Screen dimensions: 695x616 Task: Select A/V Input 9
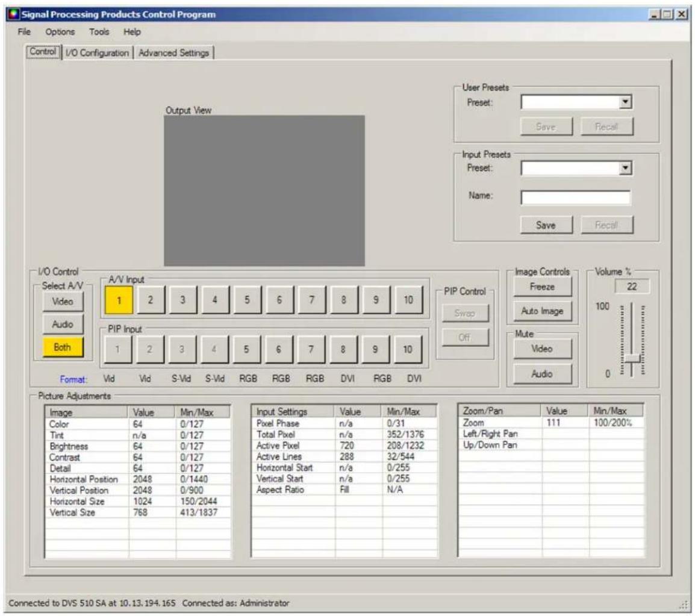pyautogui.click(x=376, y=300)
